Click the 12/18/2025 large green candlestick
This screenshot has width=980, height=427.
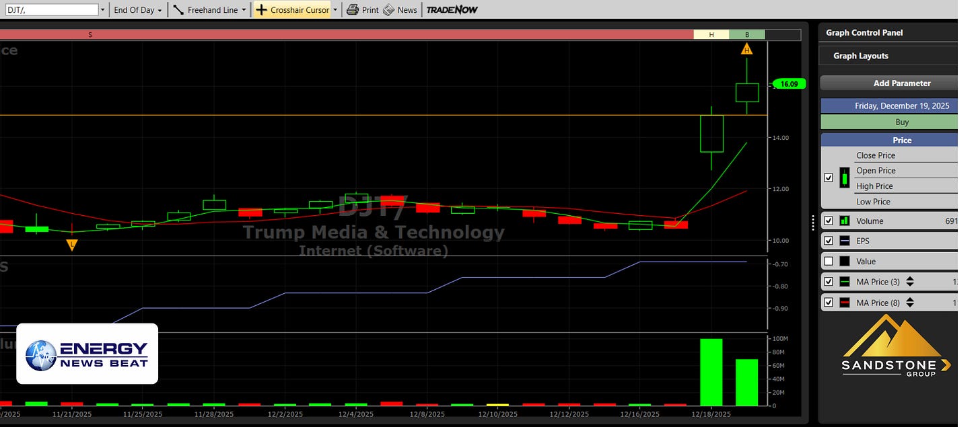tap(711, 133)
